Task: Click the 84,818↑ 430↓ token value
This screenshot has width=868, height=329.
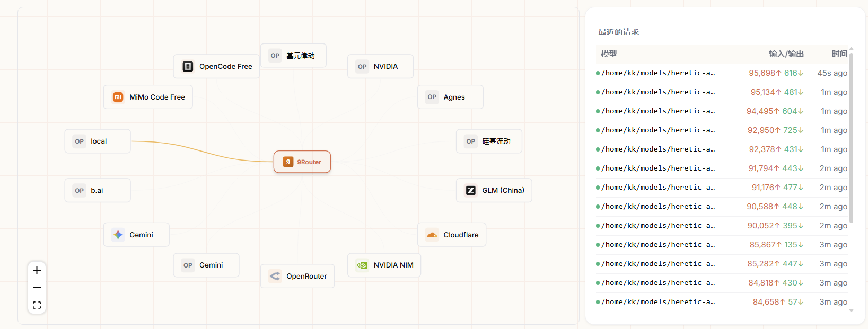Action: 776,283
